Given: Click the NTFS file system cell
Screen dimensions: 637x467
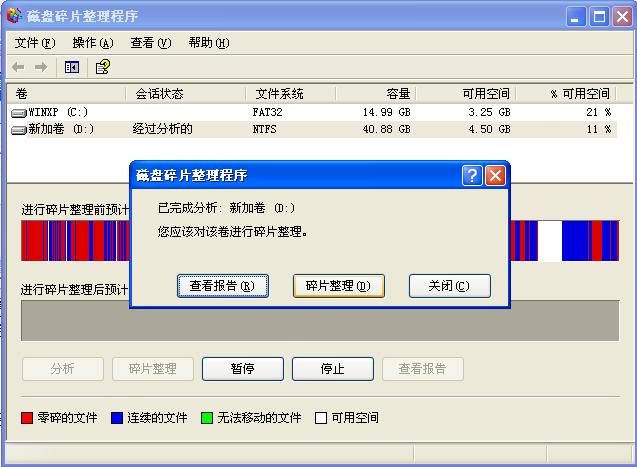Looking at the screenshot, I should (264, 130).
